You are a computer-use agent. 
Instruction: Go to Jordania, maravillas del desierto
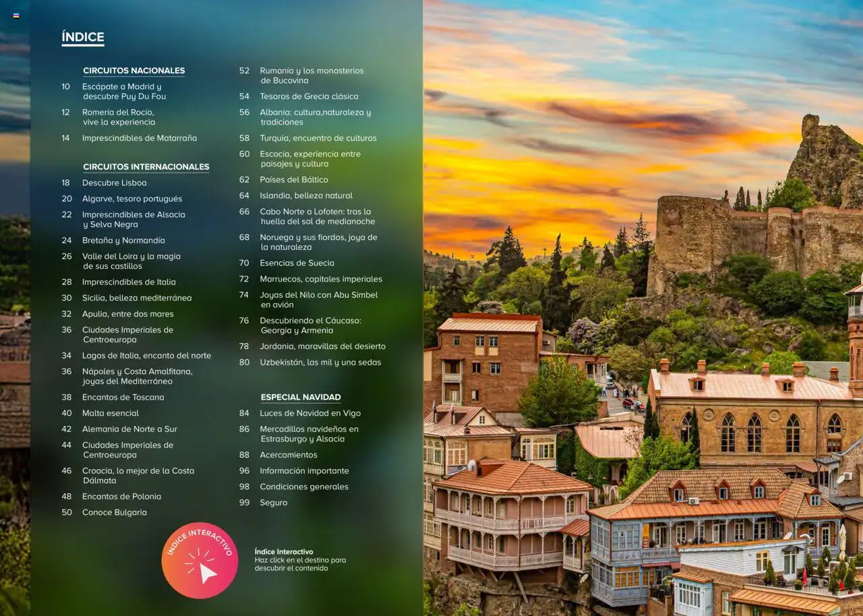pos(322,346)
